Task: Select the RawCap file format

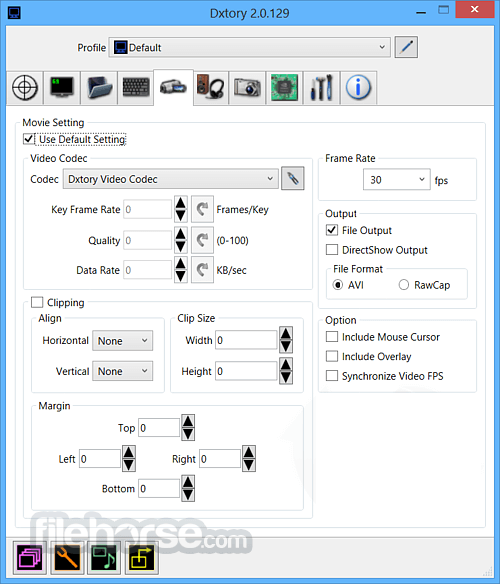Action: (404, 285)
